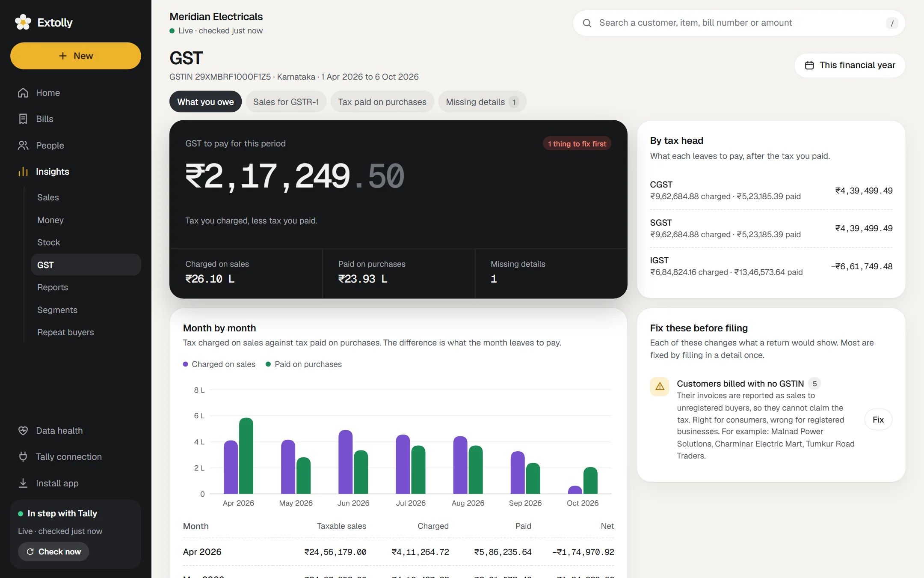Click the Meridian Electricals company name
Screen dimensions: 924x578
point(216,17)
